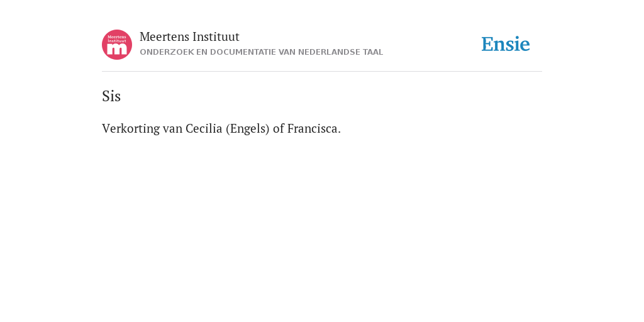Click the white "m" inside the pink logo
The height and width of the screenshot is (322, 644).
click(x=117, y=49)
